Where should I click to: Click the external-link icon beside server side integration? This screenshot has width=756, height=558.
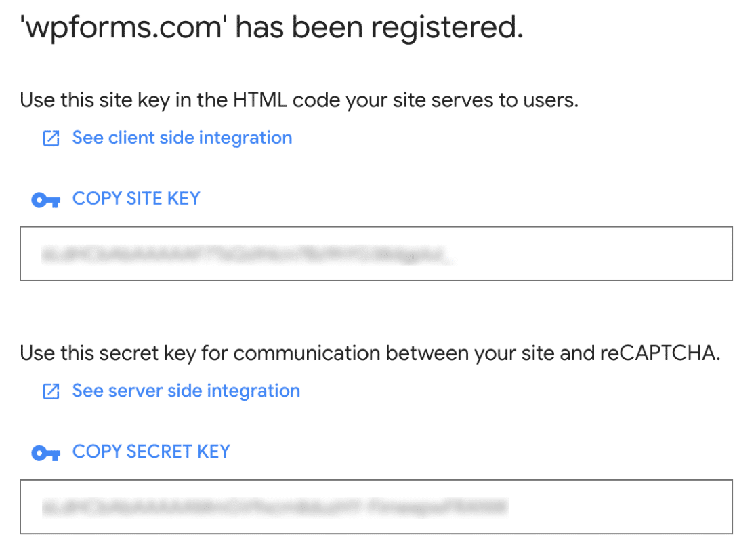pos(51,391)
